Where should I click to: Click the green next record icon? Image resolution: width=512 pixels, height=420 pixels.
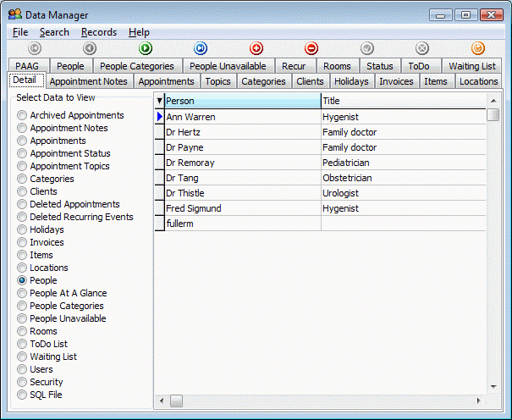click(145, 48)
